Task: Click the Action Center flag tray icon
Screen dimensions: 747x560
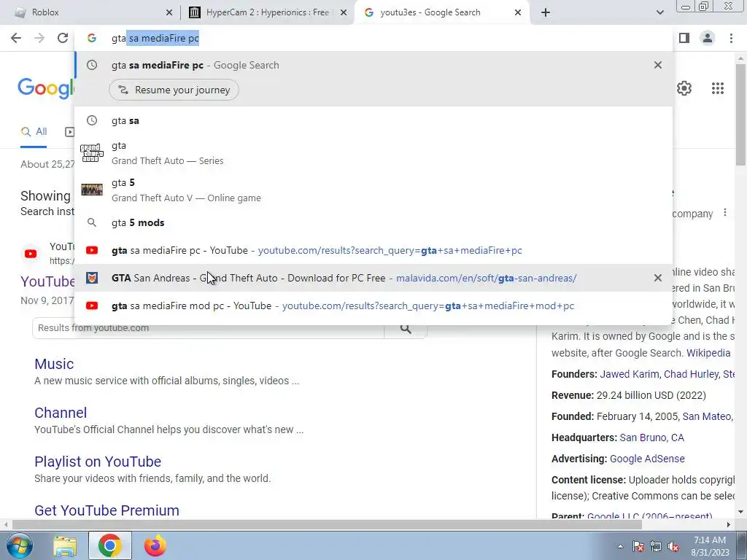Action: tap(638, 547)
